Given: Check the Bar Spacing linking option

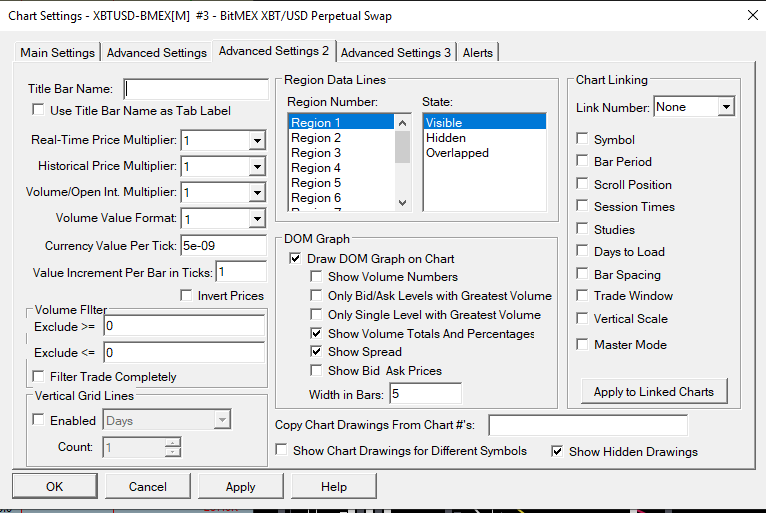Looking at the screenshot, I should click(582, 274).
